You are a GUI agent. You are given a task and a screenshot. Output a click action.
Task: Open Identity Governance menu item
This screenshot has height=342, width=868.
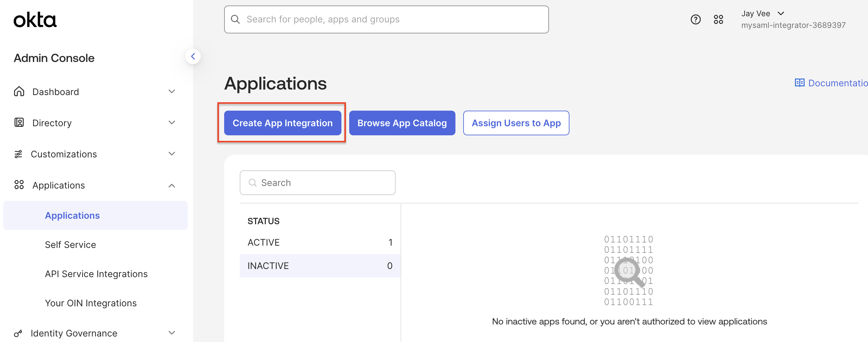coord(96,333)
